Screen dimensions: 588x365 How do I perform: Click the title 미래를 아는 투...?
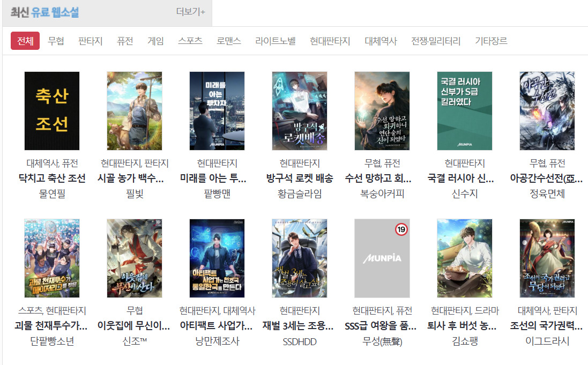coord(213,178)
